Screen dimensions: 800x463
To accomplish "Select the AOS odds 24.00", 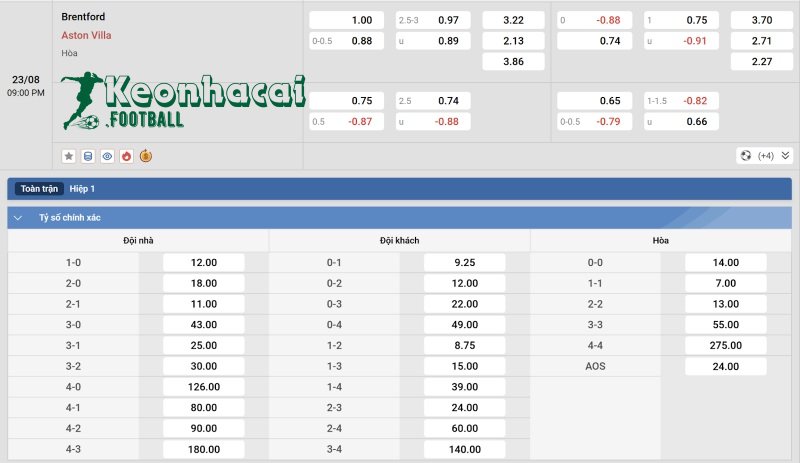I will point(725,366).
